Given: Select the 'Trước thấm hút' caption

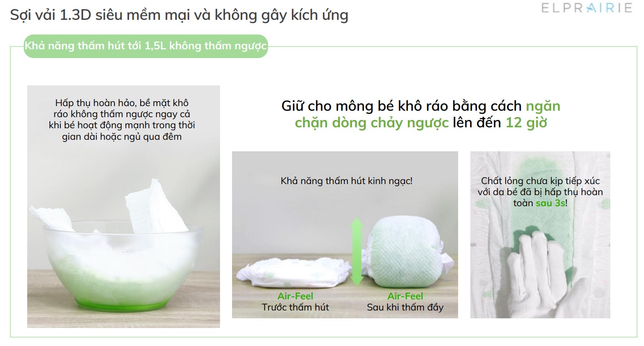Looking at the screenshot, I should [295, 307].
